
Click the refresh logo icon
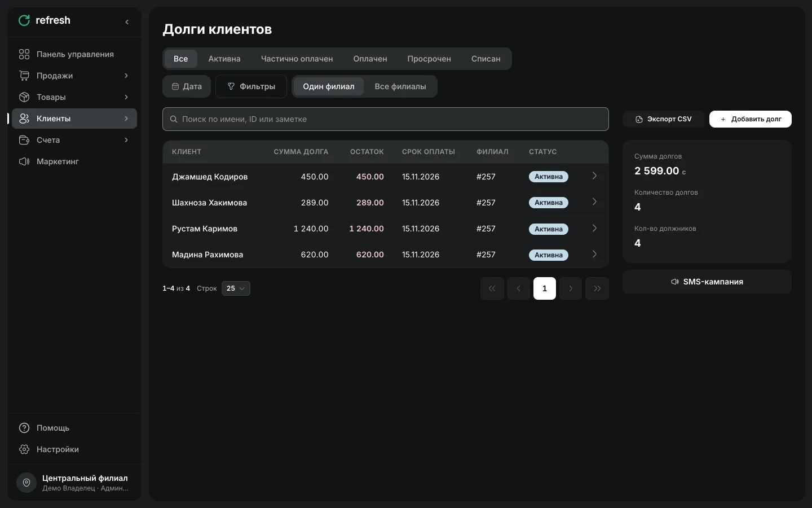point(24,20)
